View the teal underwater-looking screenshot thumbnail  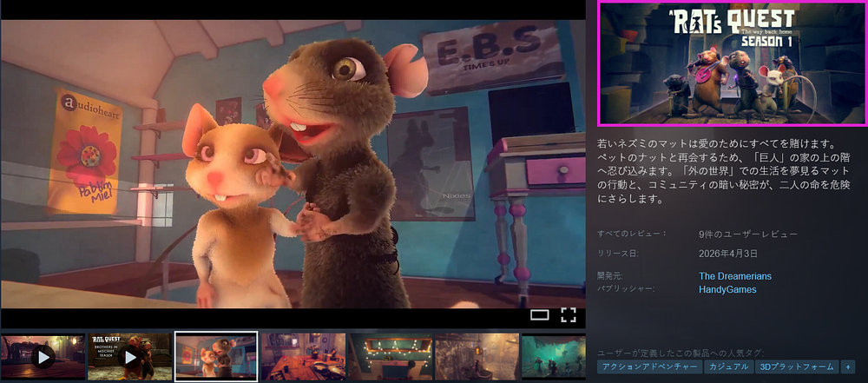[x=553, y=356]
